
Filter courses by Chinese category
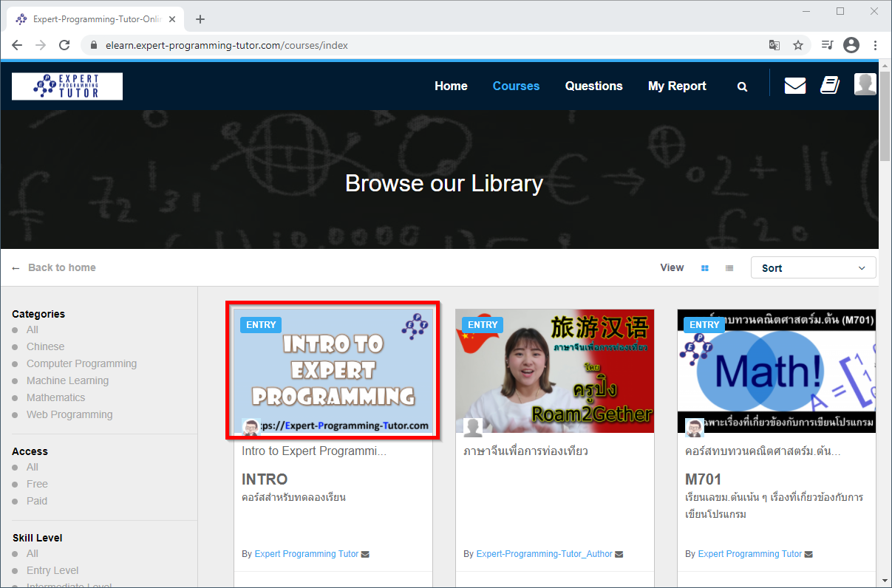(46, 347)
